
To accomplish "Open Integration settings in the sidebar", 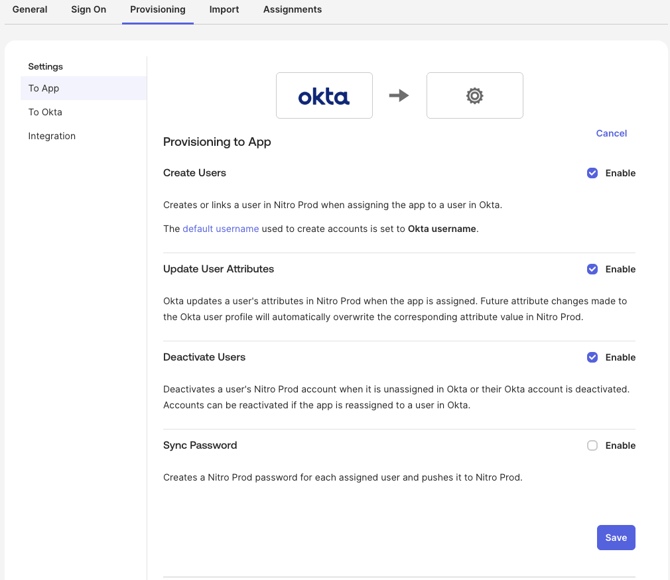I will click(52, 136).
